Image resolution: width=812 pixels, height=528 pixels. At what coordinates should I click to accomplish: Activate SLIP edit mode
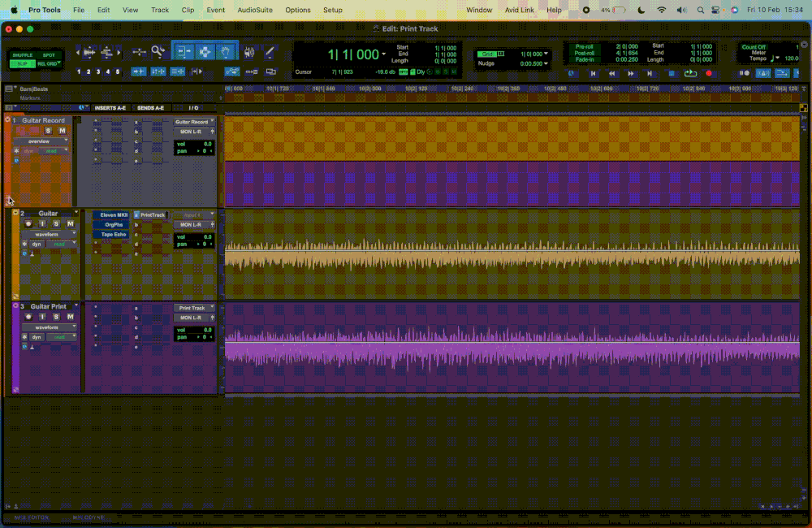[22, 64]
